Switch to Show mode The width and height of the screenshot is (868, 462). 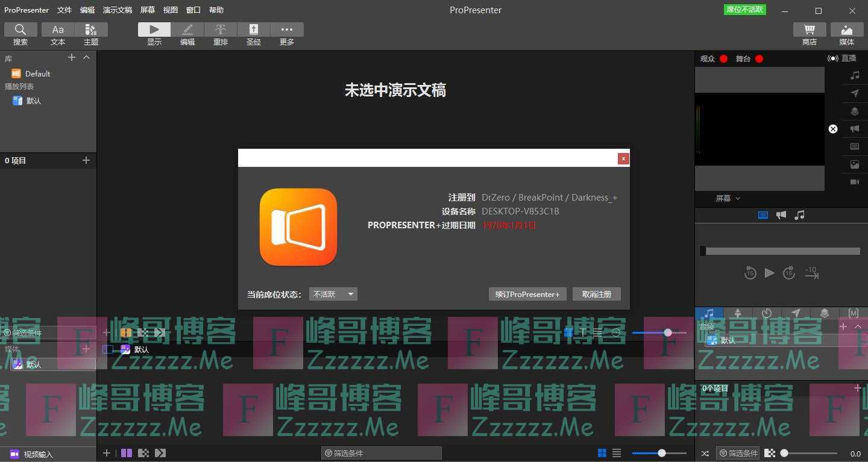click(154, 34)
